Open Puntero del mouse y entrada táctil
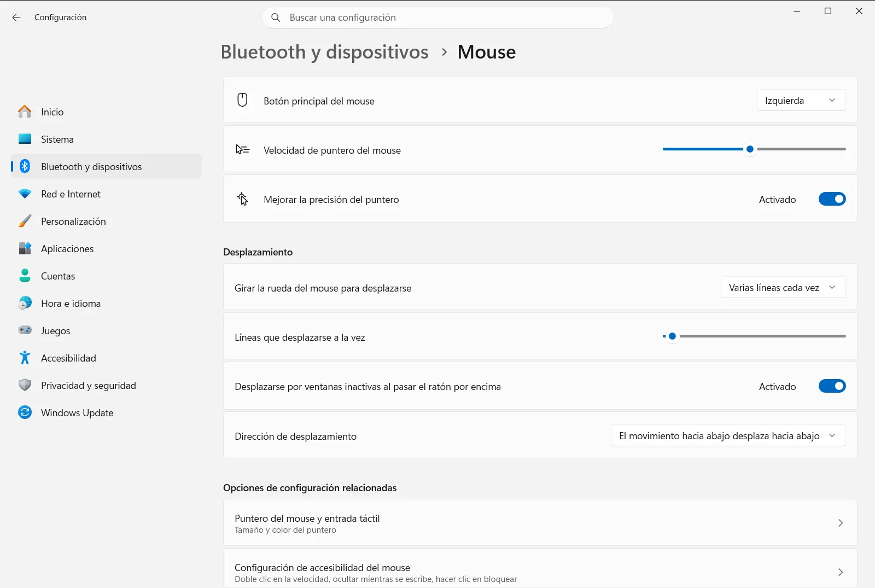The image size is (875, 588). 540,523
